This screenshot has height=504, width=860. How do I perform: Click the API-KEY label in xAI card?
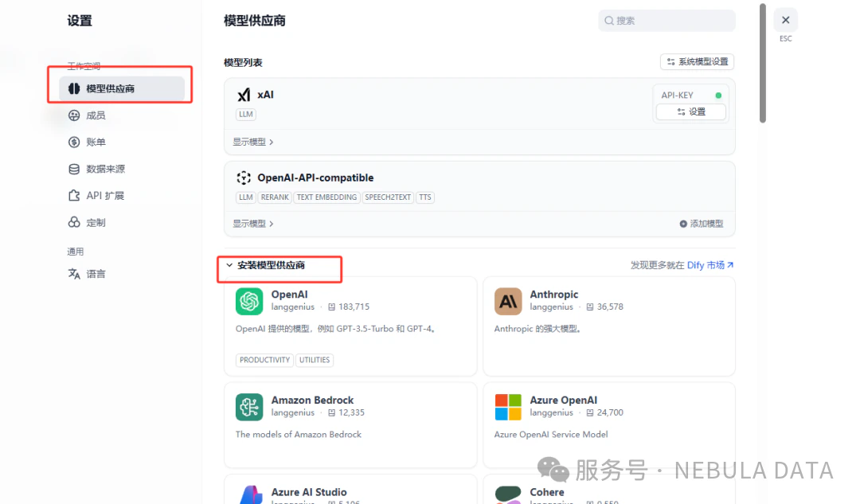click(x=677, y=96)
